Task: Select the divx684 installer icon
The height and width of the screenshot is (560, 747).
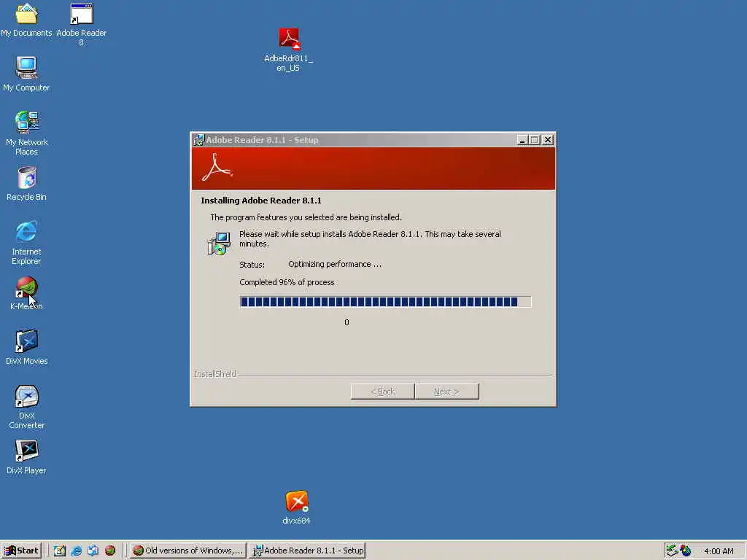Action: [x=296, y=507]
